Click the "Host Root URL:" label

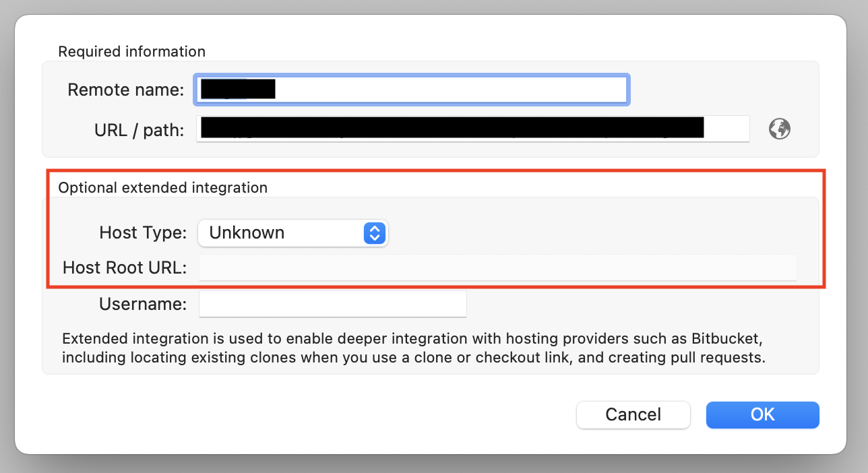coord(124,267)
